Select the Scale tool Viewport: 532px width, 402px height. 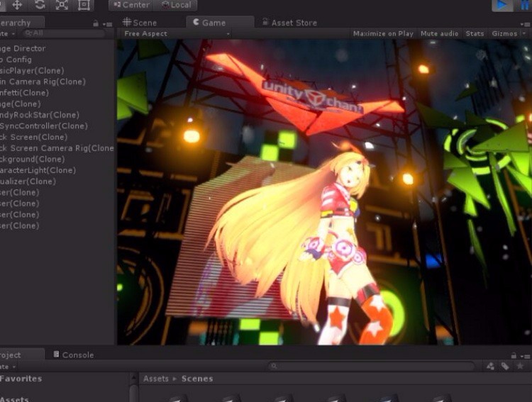coord(62,5)
